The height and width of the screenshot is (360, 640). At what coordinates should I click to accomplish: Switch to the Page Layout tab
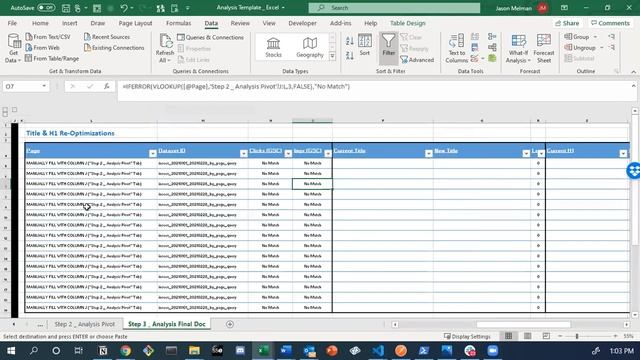[135, 23]
